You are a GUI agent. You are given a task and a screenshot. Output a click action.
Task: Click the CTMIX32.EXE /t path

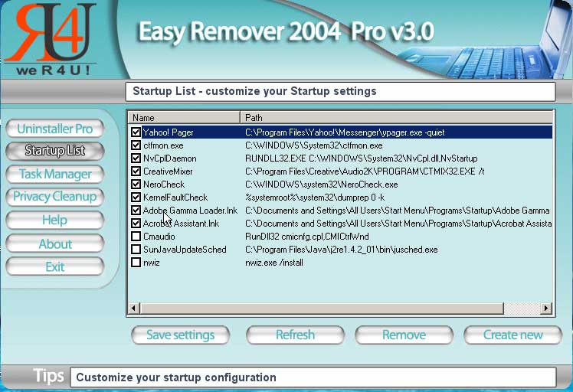[365, 171]
